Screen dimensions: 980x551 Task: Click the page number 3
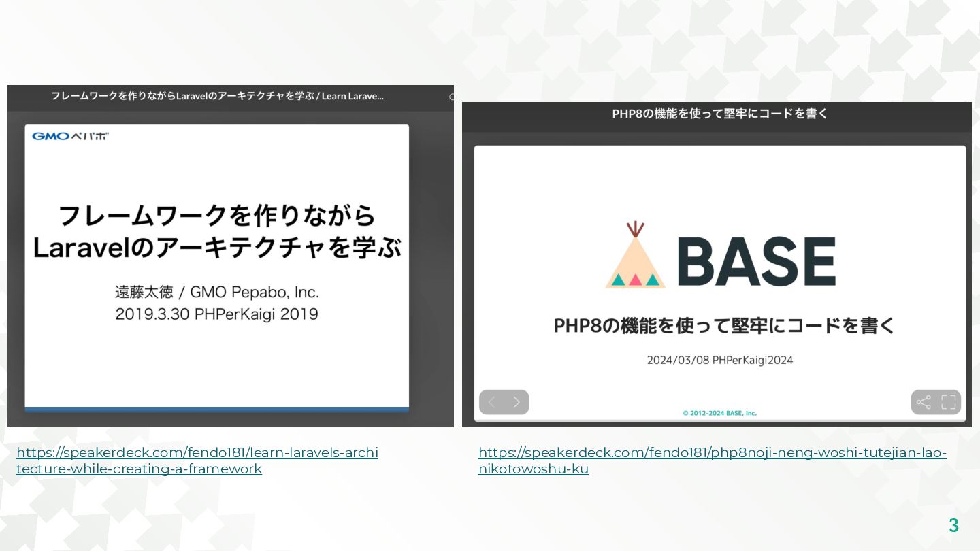(x=953, y=525)
